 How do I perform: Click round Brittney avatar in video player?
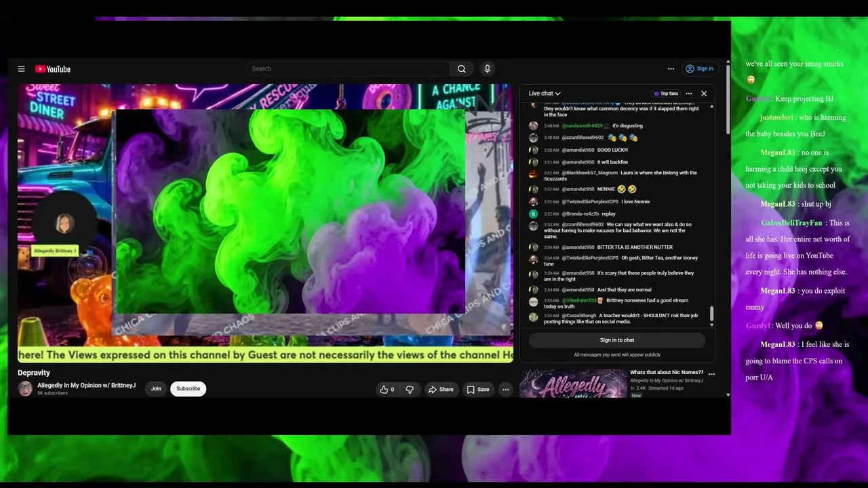click(x=65, y=222)
